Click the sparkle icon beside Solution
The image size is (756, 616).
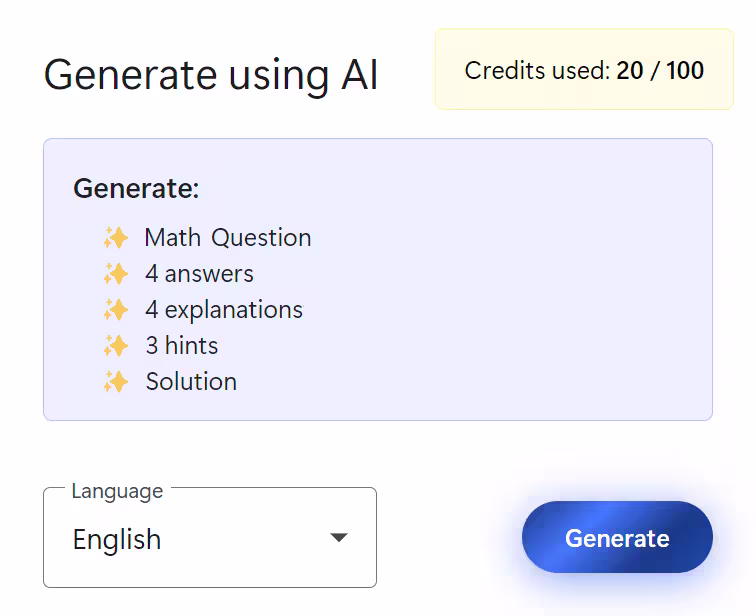pos(116,382)
